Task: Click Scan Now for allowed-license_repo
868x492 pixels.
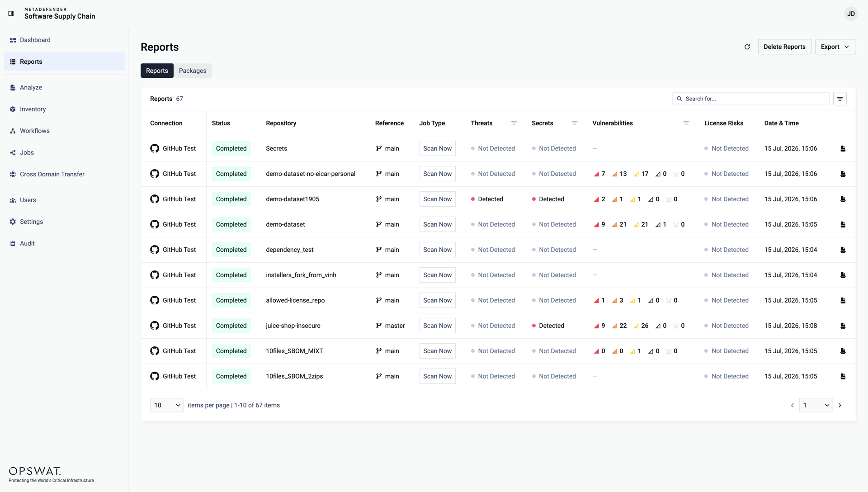Action: click(x=437, y=300)
